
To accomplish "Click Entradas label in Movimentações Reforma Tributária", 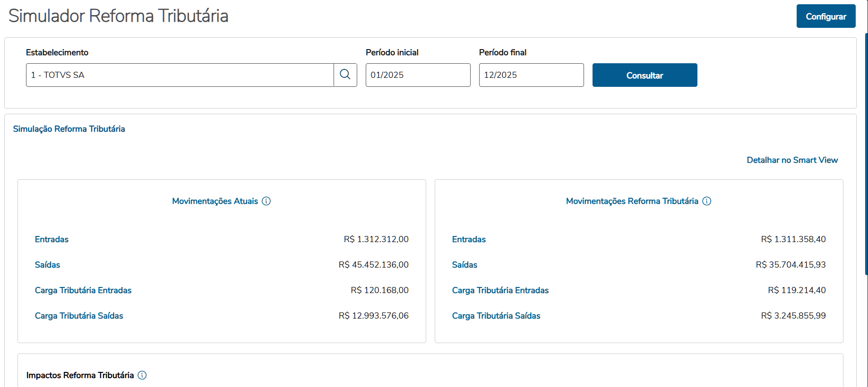I will (469, 239).
